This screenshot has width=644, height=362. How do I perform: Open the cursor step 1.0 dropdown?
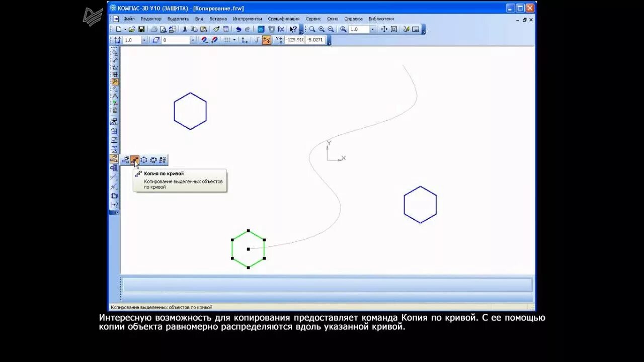click(x=144, y=40)
